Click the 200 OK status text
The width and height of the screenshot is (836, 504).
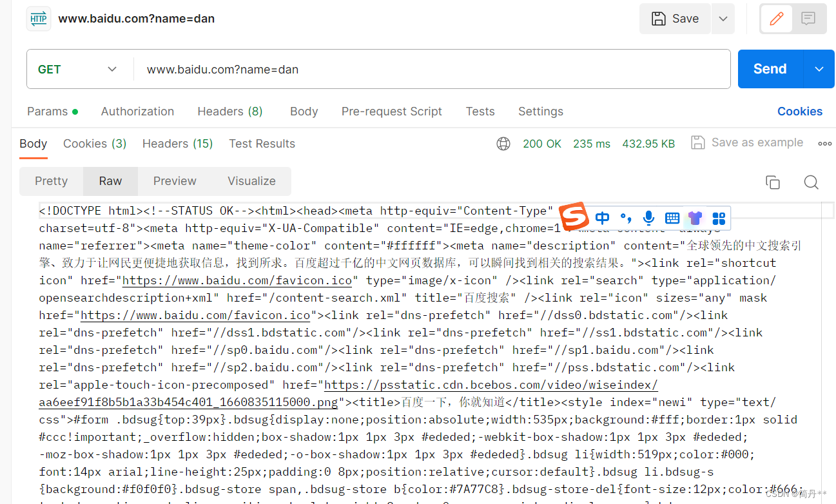pos(542,144)
